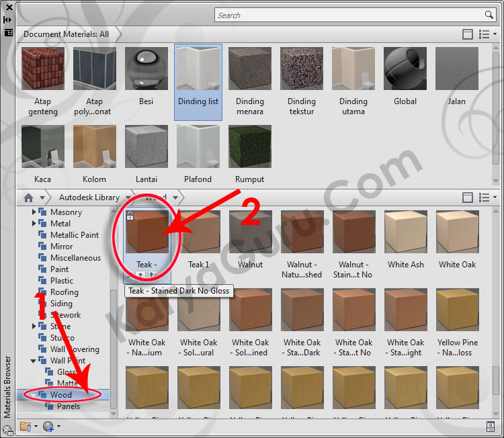Click the Manage Library folder icon at bottom
Viewport: 504px width, 438px height.
26,426
